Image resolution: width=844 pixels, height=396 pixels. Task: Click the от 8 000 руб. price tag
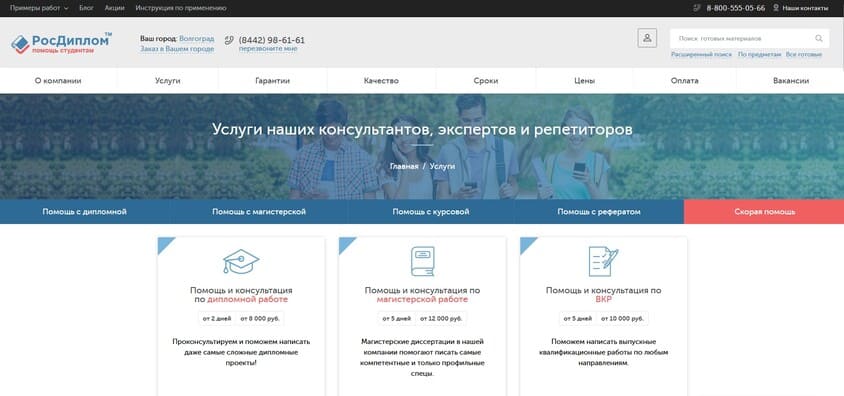(x=260, y=319)
